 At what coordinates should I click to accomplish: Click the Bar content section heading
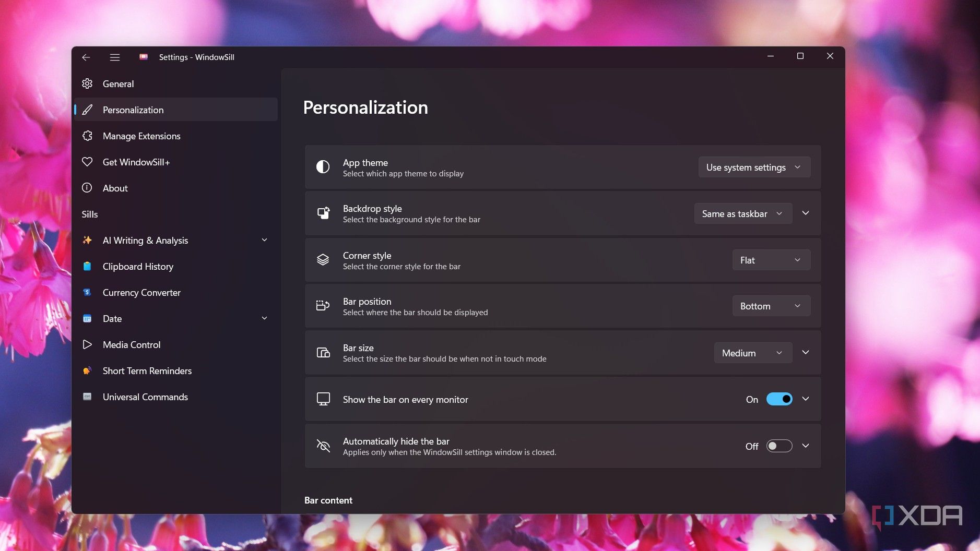click(x=328, y=500)
